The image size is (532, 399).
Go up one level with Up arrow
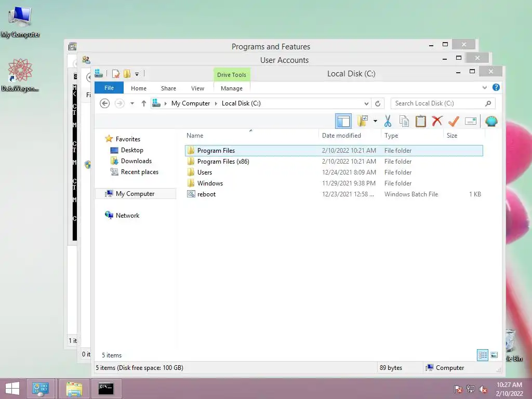pyautogui.click(x=144, y=103)
